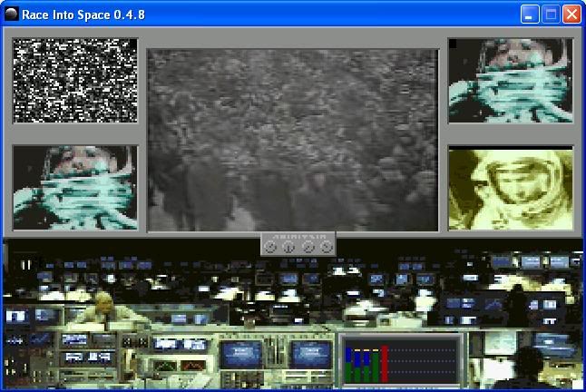This screenshot has height=392, width=586.
Task: Select the cyan astronaut monitor below the static screen
Action: [75, 188]
